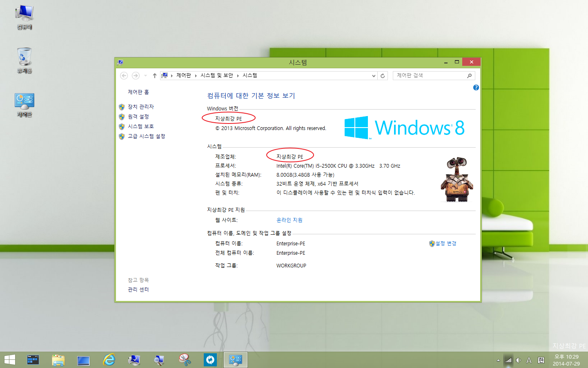Select the 컴퓨터 이름 value Enterprise-PE
Screen dimensions: 588x368
pos(291,244)
